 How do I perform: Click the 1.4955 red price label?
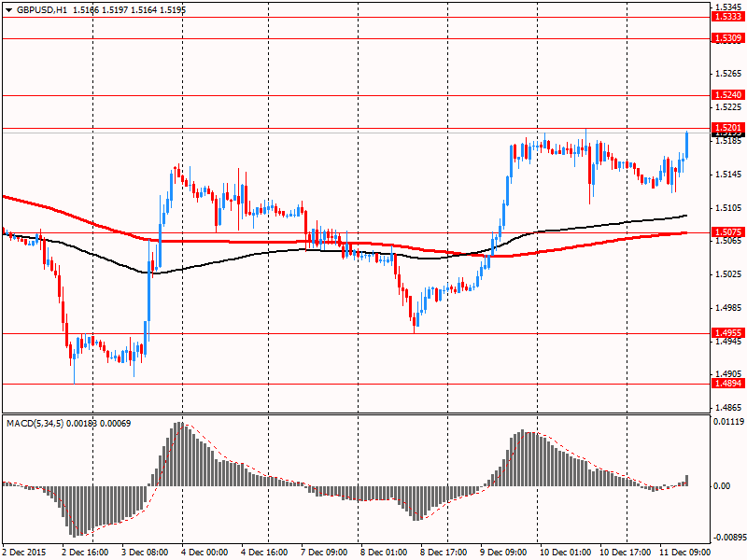(728, 333)
